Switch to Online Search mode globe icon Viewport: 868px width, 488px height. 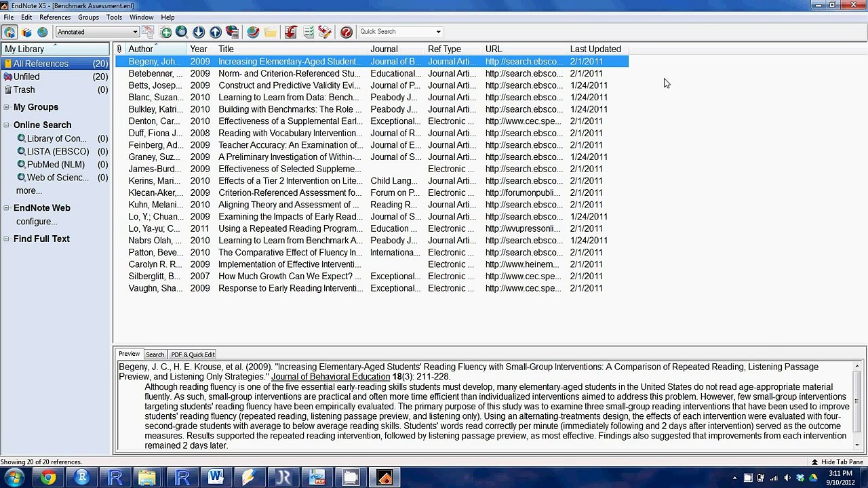tap(43, 32)
